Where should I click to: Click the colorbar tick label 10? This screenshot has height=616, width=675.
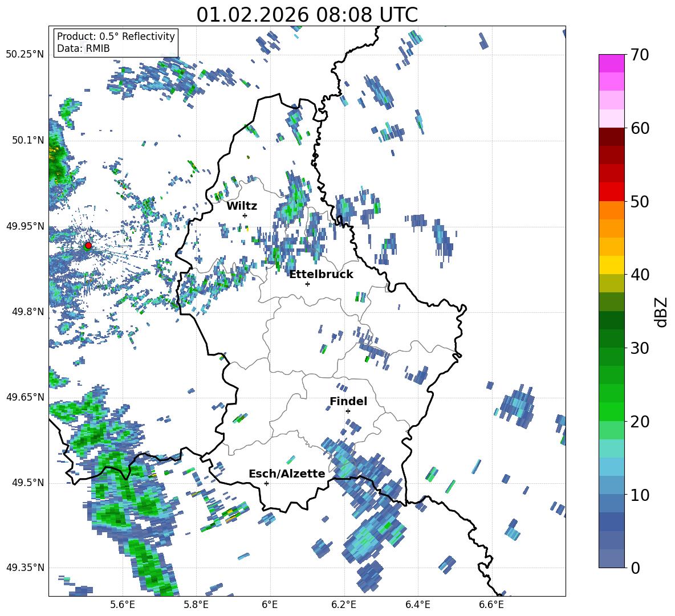pos(640,495)
